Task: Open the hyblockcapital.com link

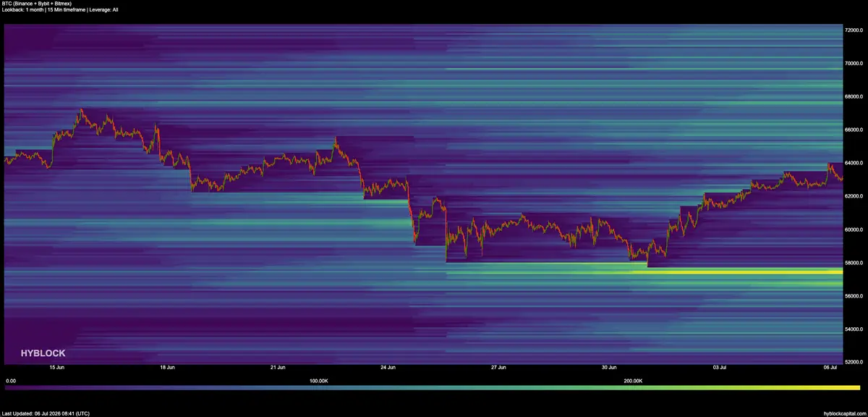Action: [x=845, y=413]
